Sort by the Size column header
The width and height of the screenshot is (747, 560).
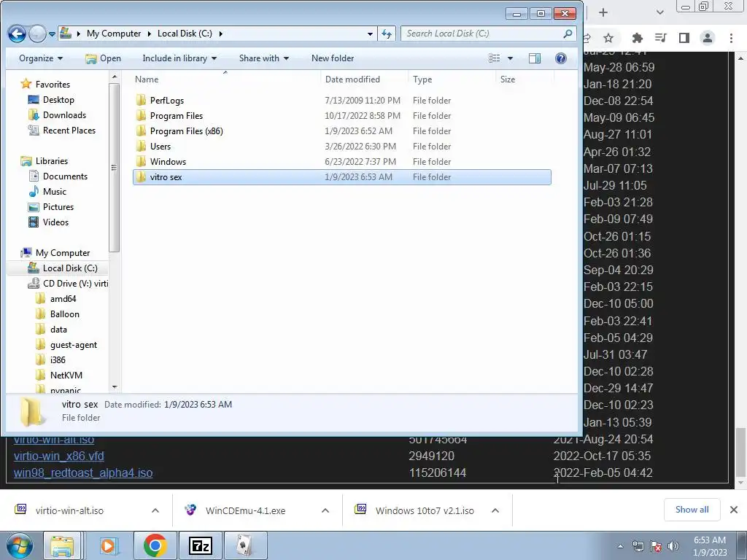click(508, 79)
